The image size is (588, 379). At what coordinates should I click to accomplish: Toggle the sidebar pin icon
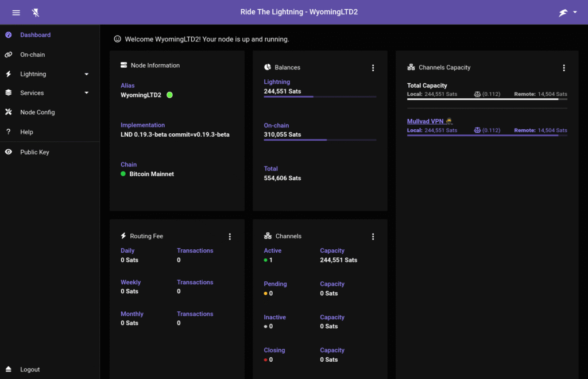[x=36, y=13]
